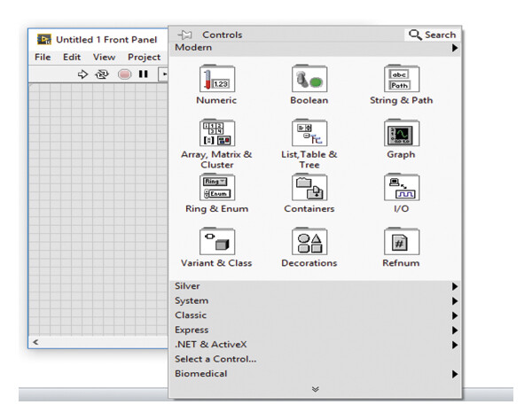This screenshot has height=420, width=532.
Task: Pin the Controls palette with thumbtack
Action: [185, 35]
